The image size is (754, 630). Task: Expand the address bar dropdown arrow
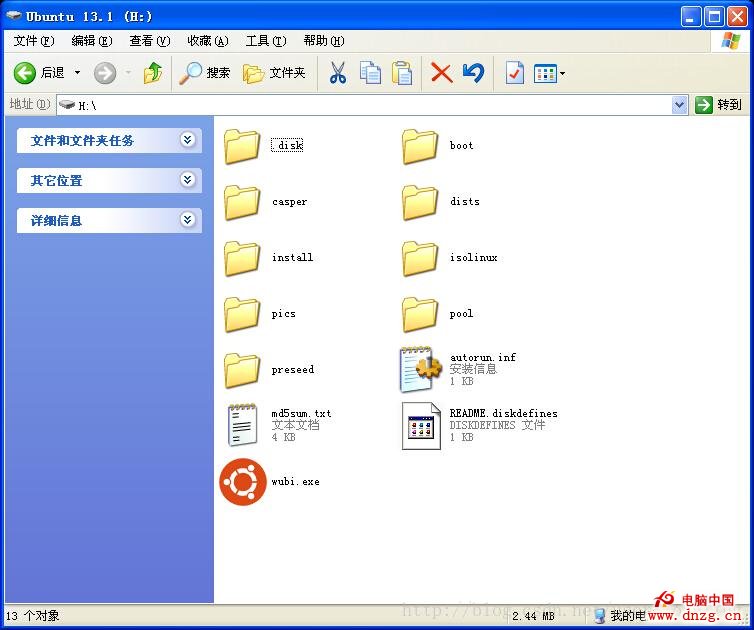pos(679,105)
